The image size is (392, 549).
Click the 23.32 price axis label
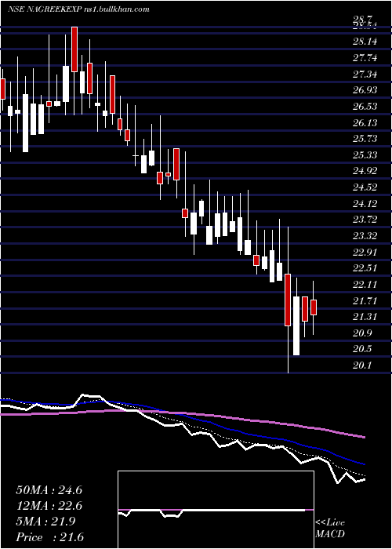coord(365,235)
